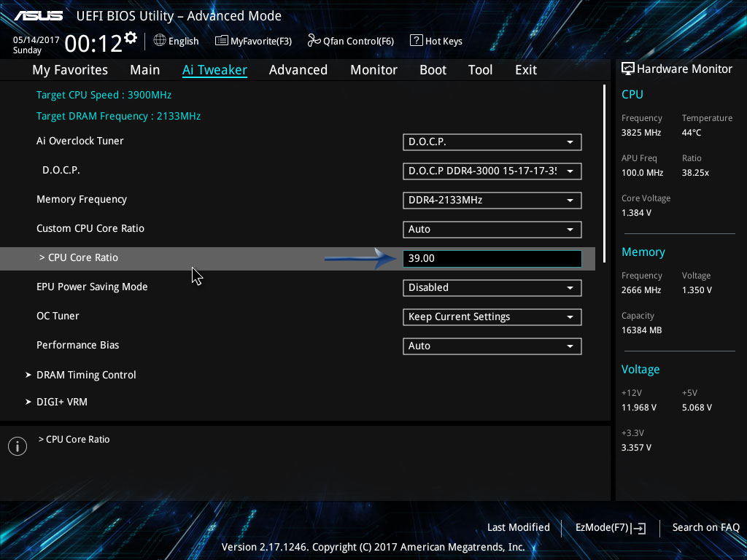747x560 pixels.
Task: Click the +12V reading 11.968 V
Action: (639, 408)
